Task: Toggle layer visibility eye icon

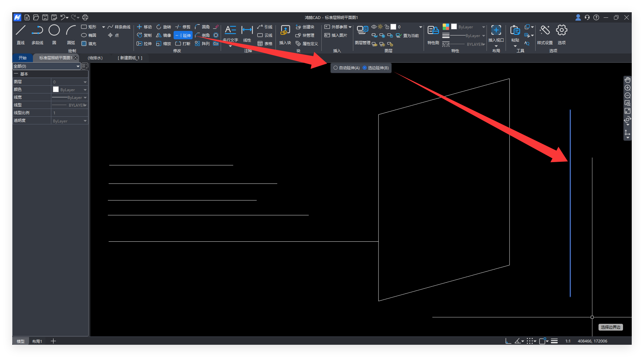Action: [x=374, y=27]
